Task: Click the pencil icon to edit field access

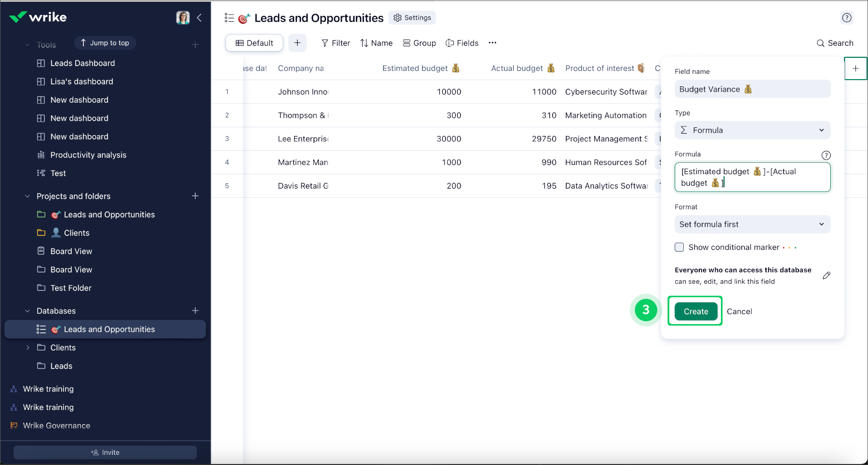Action: (x=826, y=275)
